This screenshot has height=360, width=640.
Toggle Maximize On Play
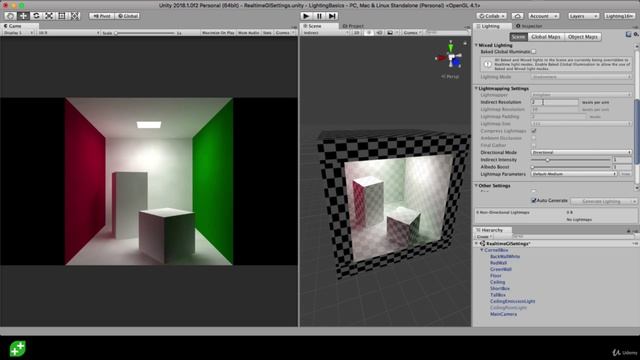218,33
